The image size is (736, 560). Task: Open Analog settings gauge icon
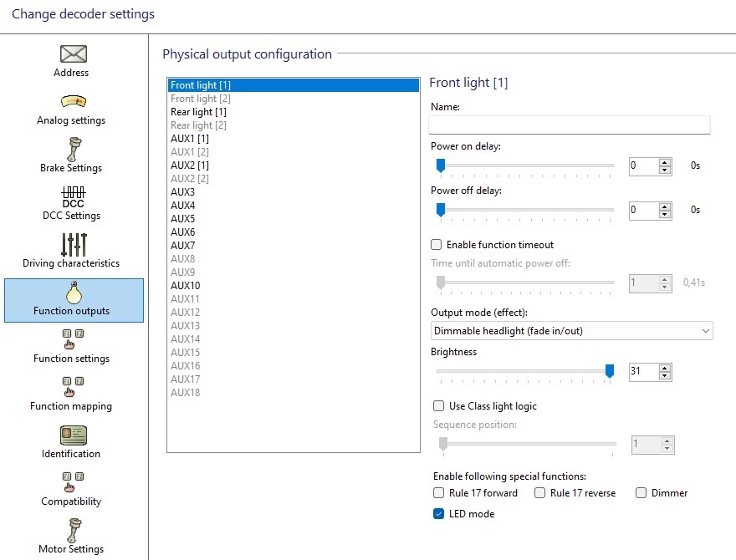74,102
